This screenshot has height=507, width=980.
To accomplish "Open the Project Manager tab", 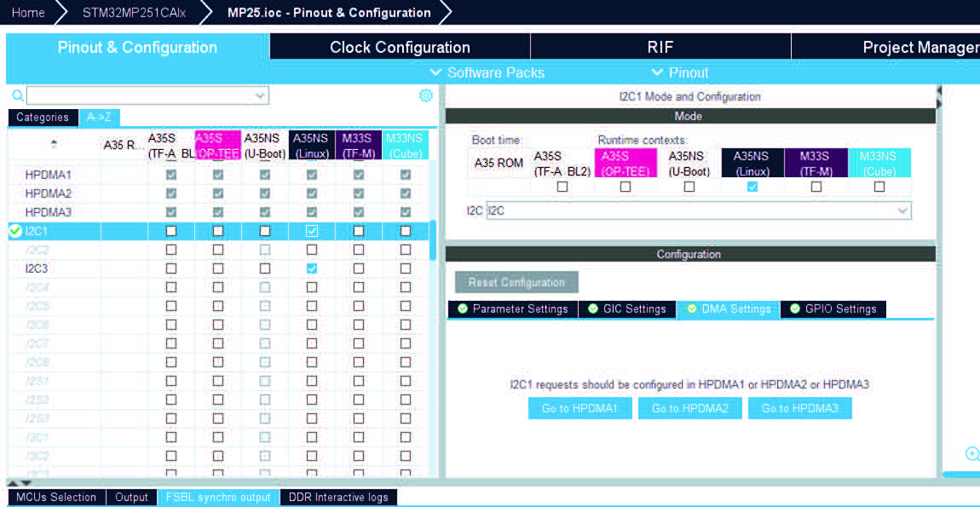I will tap(885, 48).
